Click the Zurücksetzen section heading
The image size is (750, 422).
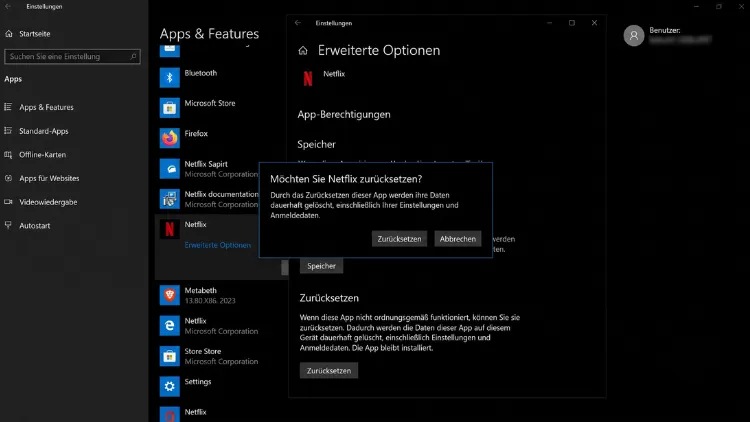329,298
